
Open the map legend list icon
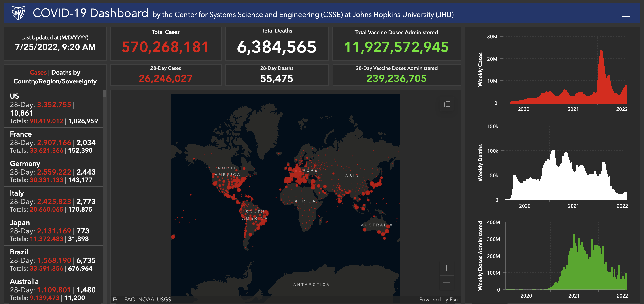(x=447, y=104)
